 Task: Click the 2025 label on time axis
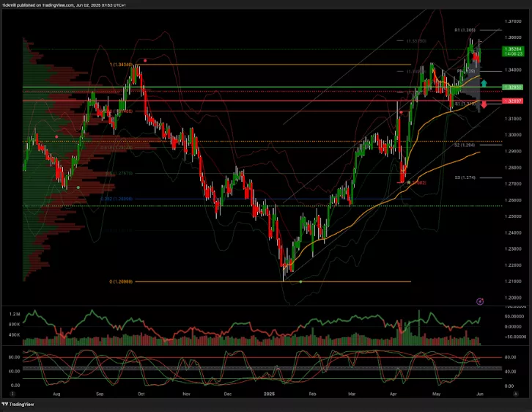coord(270,394)
